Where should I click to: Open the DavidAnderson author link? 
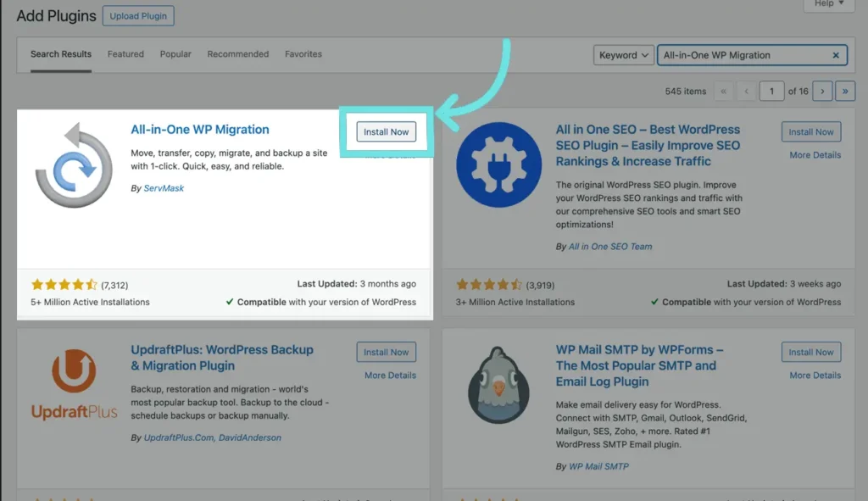coord(250,438)
